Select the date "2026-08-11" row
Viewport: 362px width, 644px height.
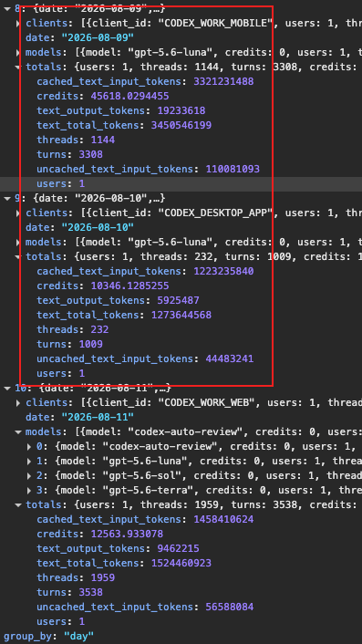pos(79,417)
